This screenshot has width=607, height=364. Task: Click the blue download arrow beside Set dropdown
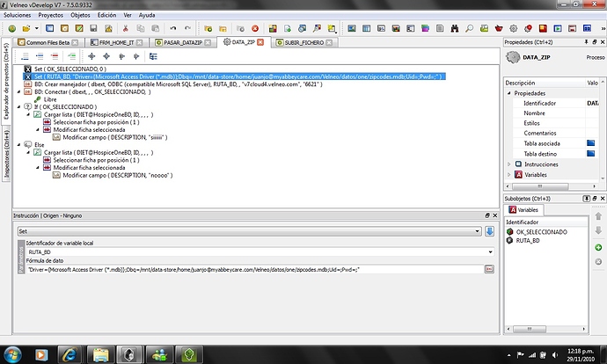(489, 231)
